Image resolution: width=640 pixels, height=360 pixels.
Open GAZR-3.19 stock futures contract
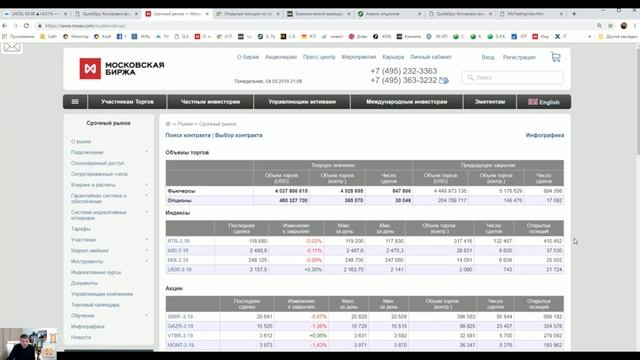180,326
